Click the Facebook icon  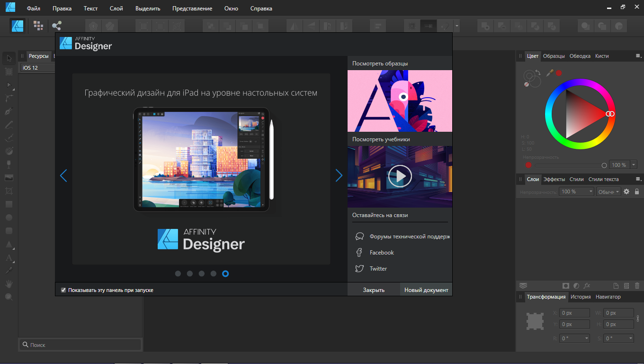(x=359, y=253)
